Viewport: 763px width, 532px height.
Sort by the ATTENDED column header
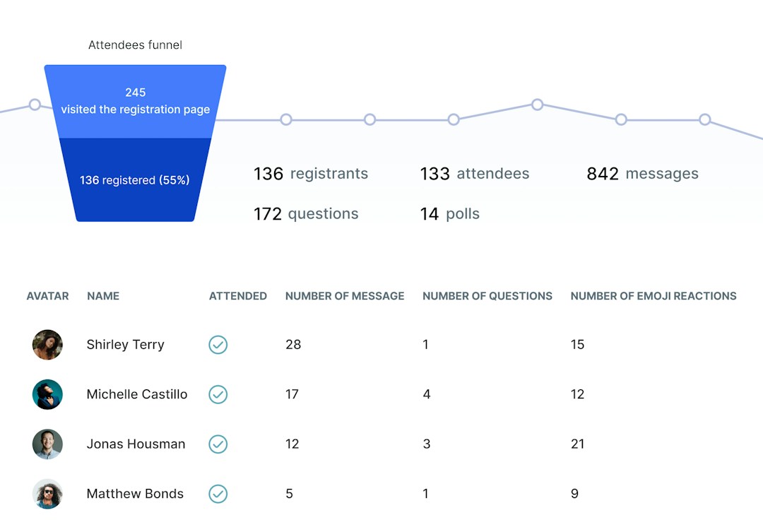pos(238,296)
